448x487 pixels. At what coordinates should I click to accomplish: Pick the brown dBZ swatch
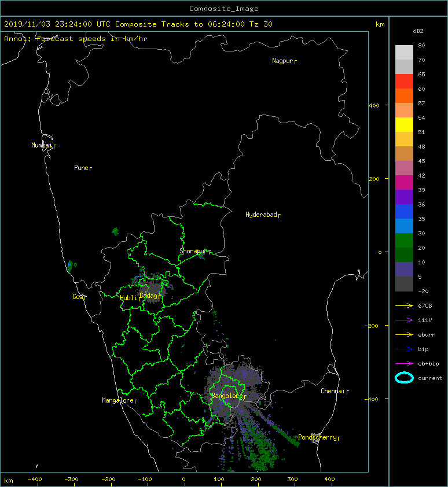404,153
